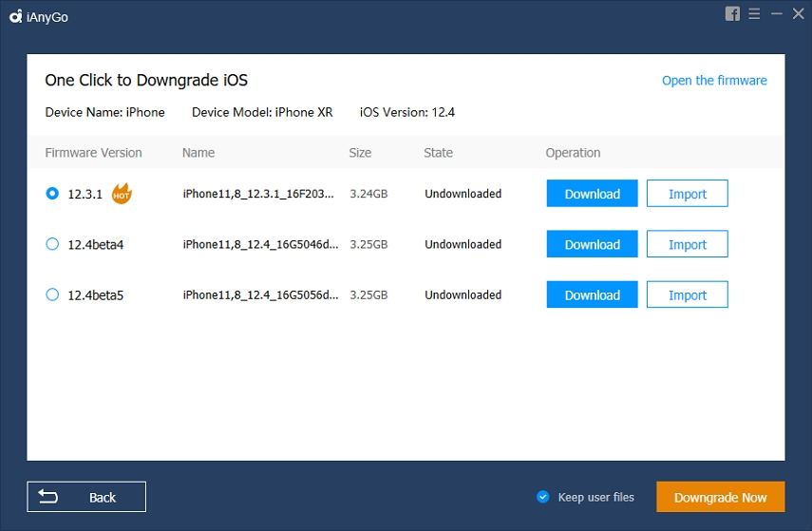Select firmware version 12.3.1 radio button
Viewport: 812px width, 531px height.
click(x=52, y=193)
